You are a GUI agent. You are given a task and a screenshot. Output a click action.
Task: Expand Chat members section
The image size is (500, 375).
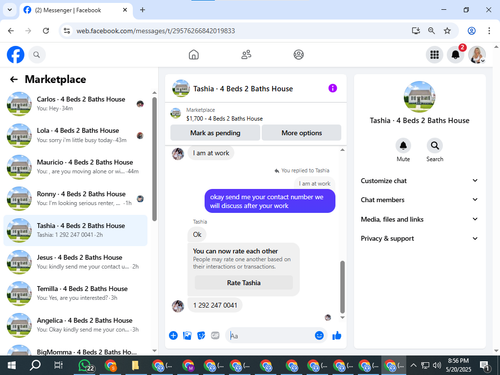point(419,200)
